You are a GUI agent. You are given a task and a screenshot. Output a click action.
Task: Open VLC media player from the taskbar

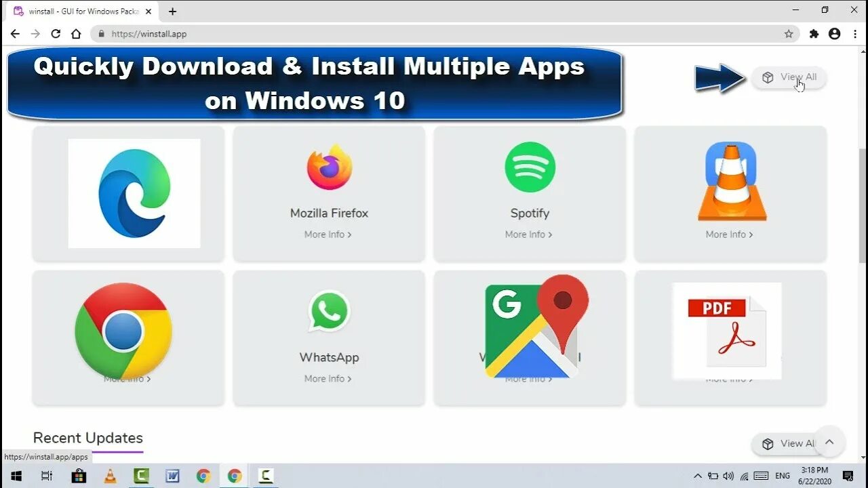pos(110,476)
